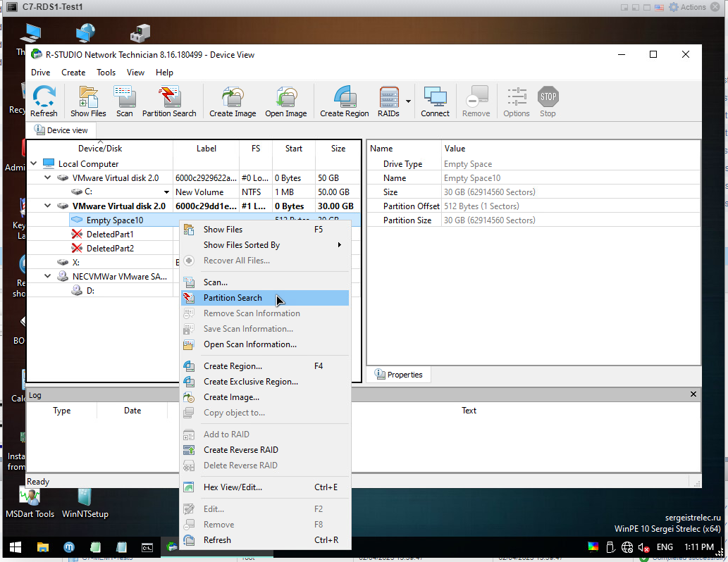
Task: Close the Log panel
Action: coord(693,394)
